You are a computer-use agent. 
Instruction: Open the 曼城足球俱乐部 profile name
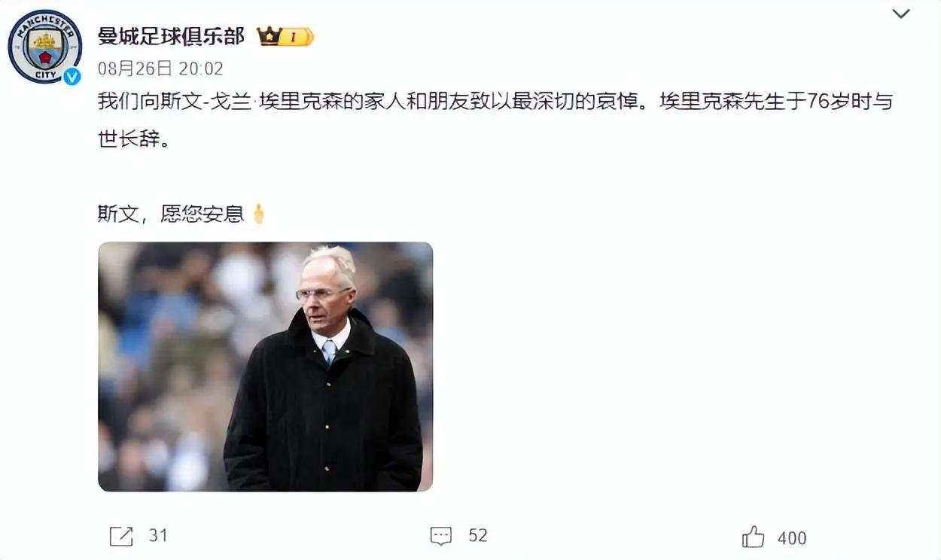(171, 35)
